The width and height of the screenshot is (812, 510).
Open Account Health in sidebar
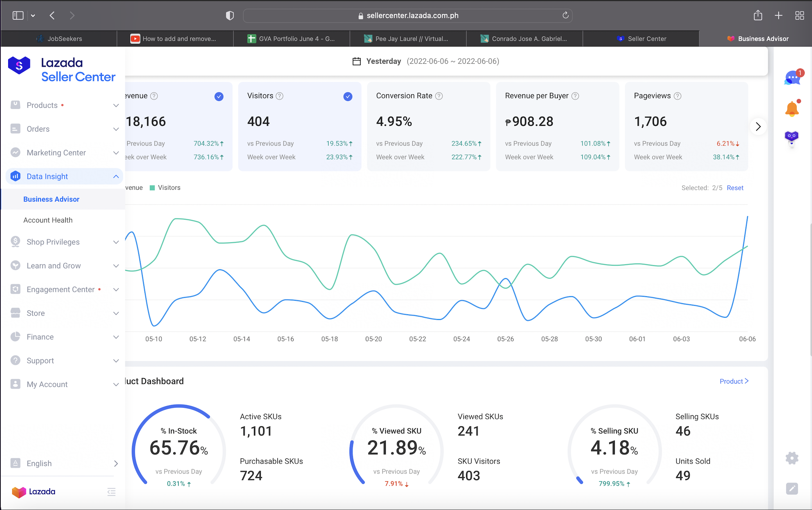click(x=48, y=220)
